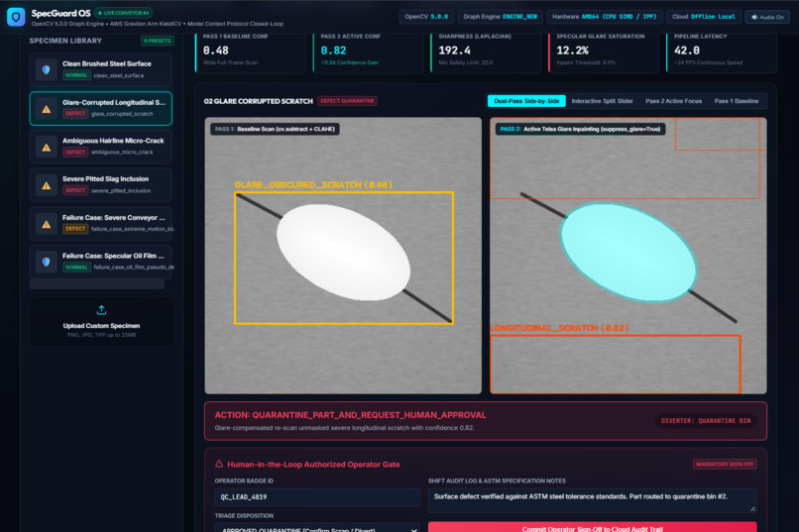Click the DEFECT QUARANTINE badge
799x532 pixels.
click(347, 101)
